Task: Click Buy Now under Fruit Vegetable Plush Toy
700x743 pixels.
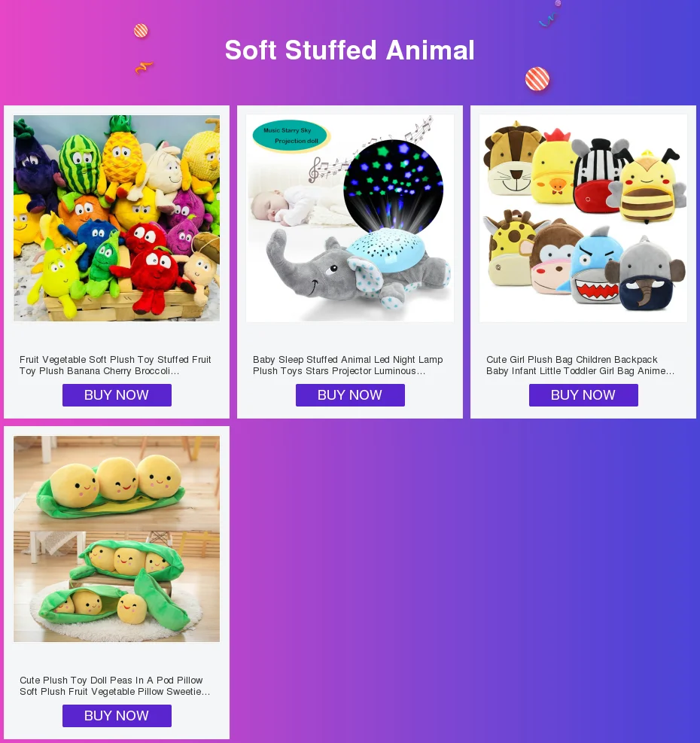Action: point(117,395)
